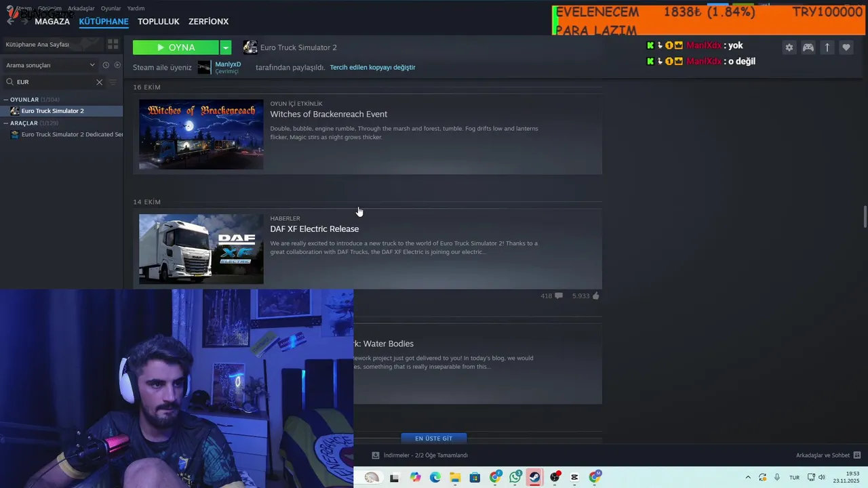This screenshot has height=488, width=868.
Task: Clear the EUR search with the X icon
Action: [x=99, y=82]
